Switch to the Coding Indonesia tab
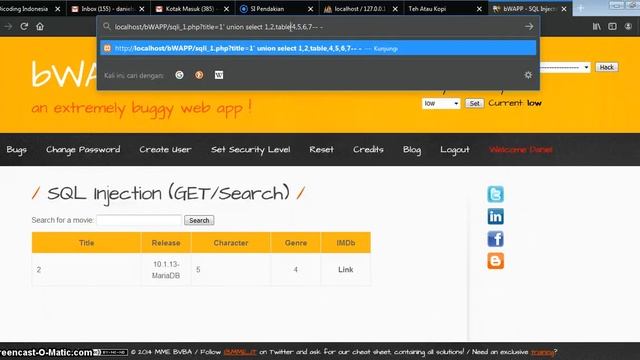 [28, 9]
